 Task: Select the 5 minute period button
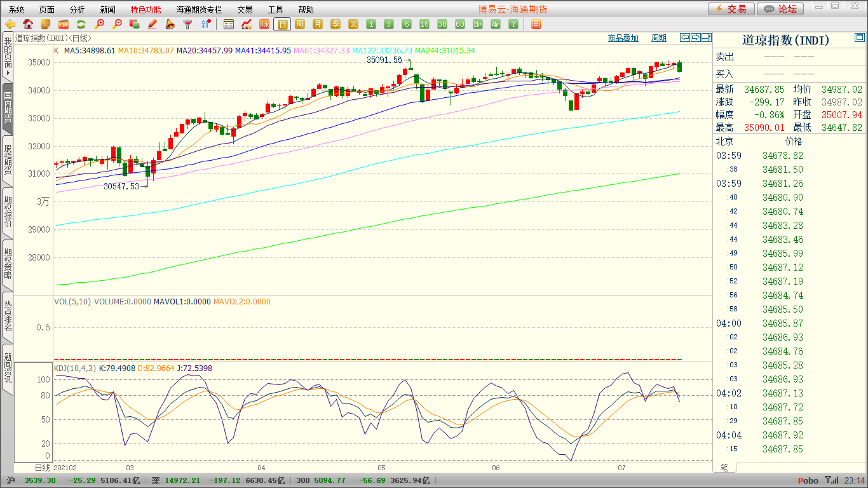coord(407,24)
